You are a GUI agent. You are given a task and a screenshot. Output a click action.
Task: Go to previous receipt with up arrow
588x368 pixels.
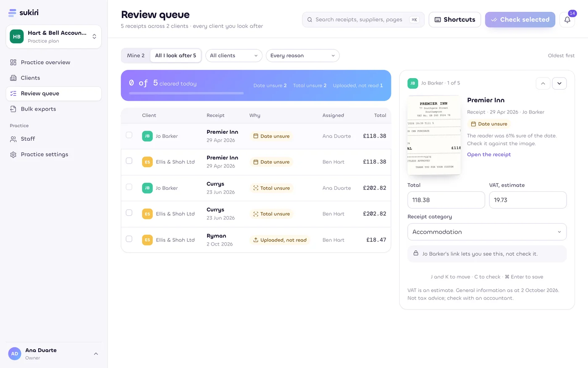click(x=543, y=83)
